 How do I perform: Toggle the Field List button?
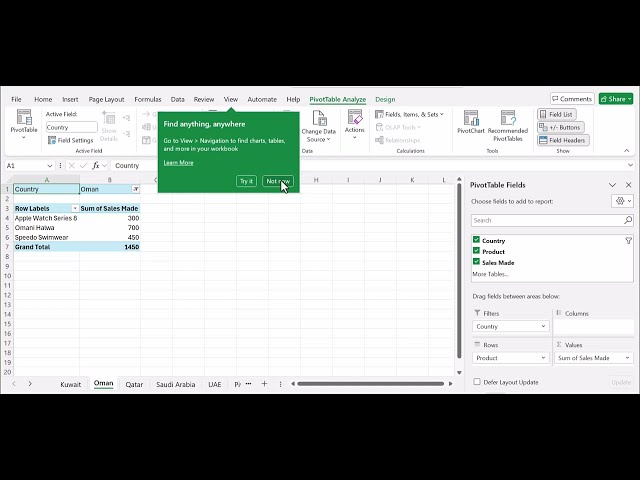click(556, 114)
